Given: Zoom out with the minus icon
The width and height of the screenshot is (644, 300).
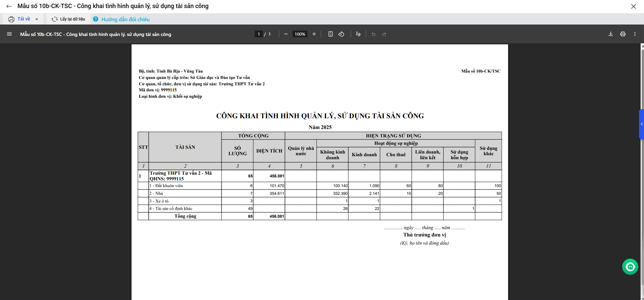Looking at the screenshot, I should (286, 34).
